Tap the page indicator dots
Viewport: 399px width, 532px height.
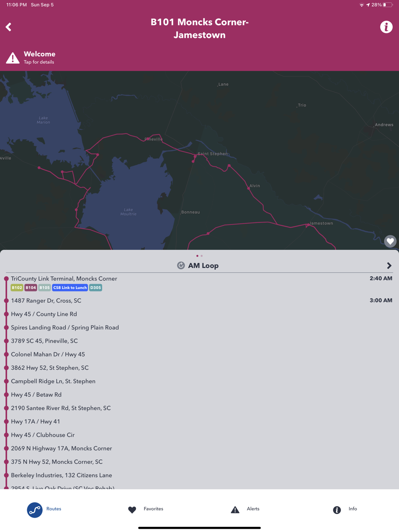coord(199,256)
